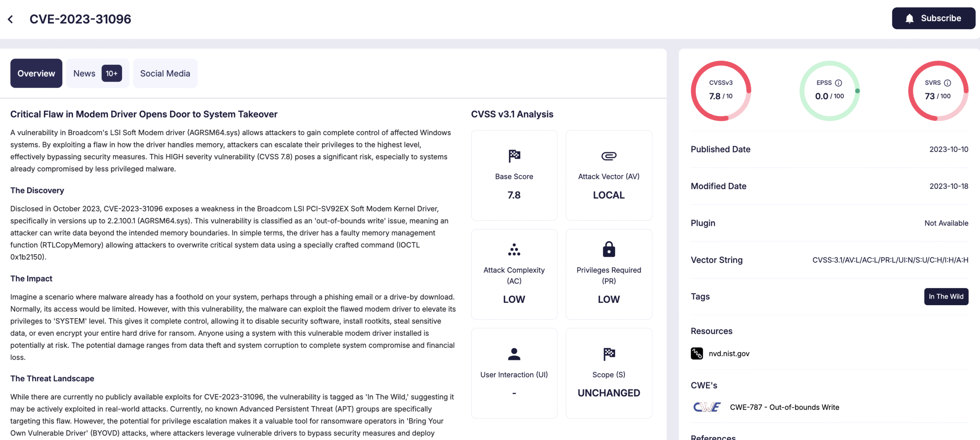
Task: Click The Threat Landscape heading
Action: click(x=52, y=378)
